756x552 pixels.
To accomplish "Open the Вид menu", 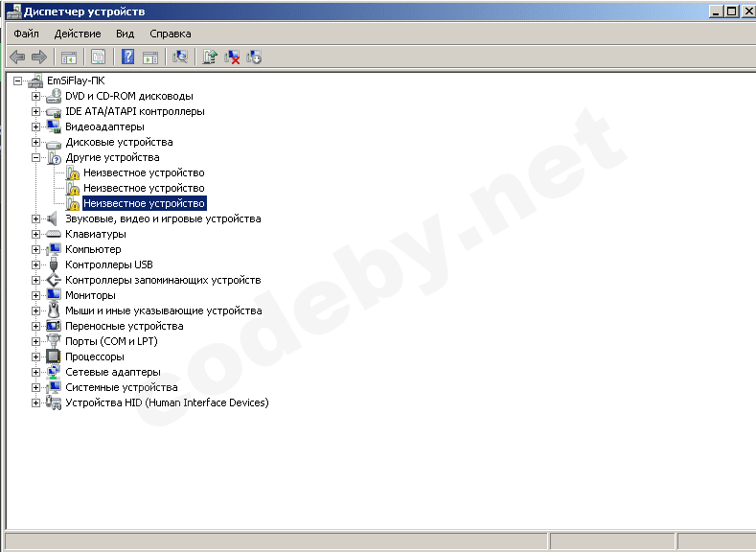I will 125,34.
